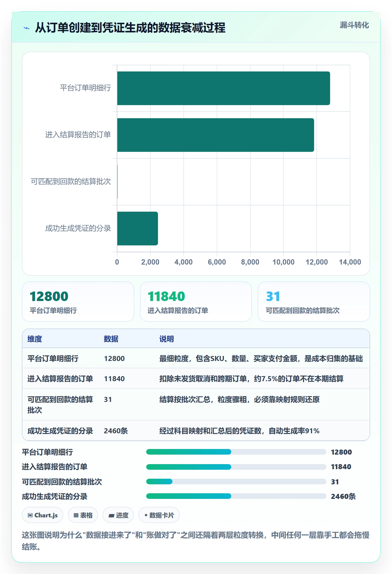Click the 14,000 x-axis tick label

pos(350,262)
